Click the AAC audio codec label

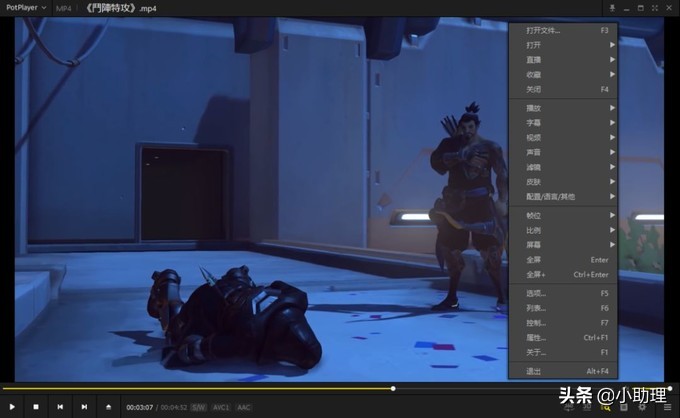tap(244, 407)
